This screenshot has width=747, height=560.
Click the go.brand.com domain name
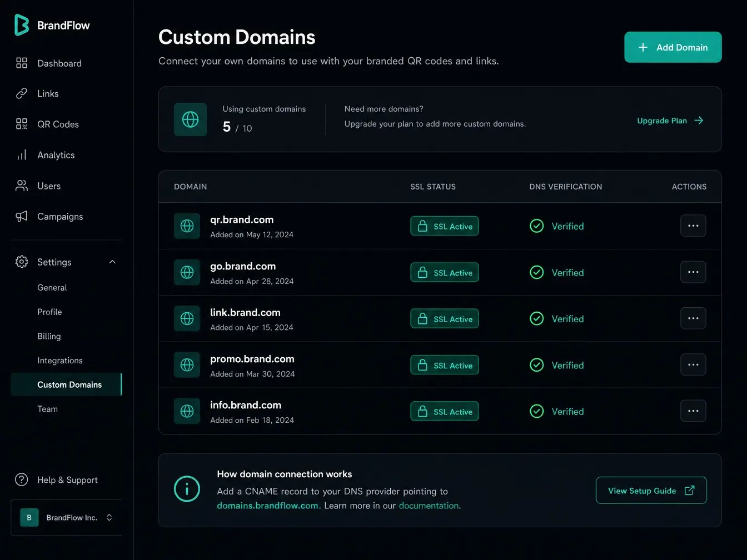point(243,266)
